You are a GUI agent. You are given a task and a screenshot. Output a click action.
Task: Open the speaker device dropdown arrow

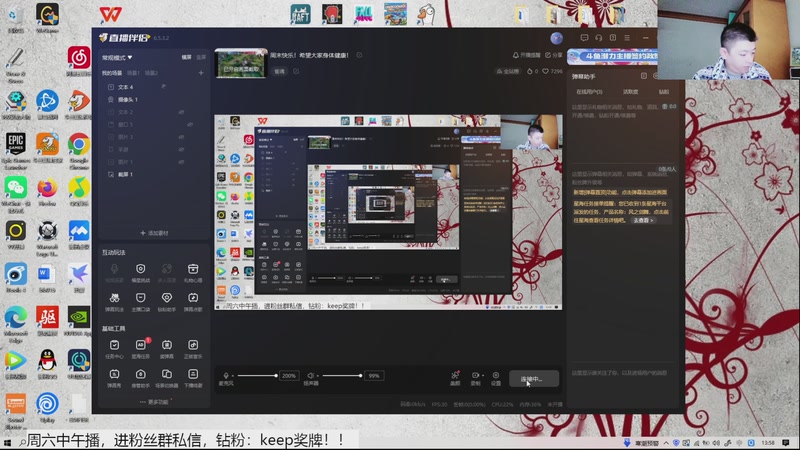pyautogui.click(x=317, y=376)
